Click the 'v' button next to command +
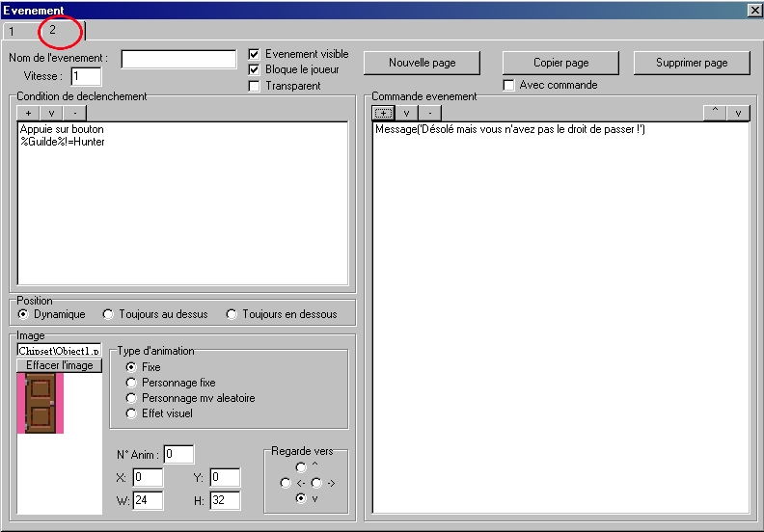The height and width of the screenshot is (532, 764). (406, 113)
